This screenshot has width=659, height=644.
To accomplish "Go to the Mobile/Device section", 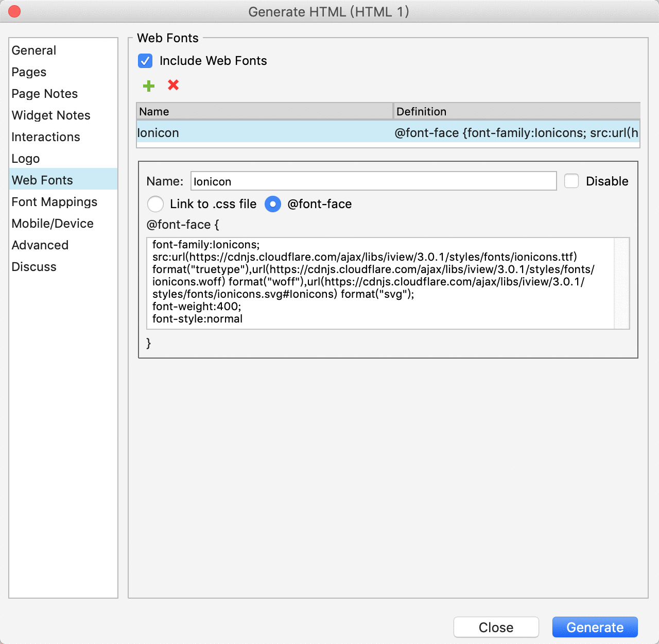I will tap(63, 224).
